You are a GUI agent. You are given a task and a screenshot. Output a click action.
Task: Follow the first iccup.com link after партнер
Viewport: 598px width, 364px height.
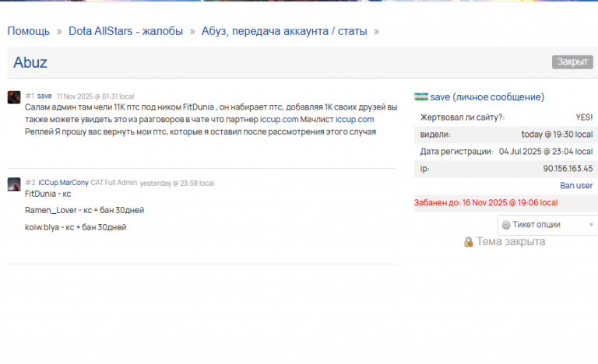coord(280,119)
